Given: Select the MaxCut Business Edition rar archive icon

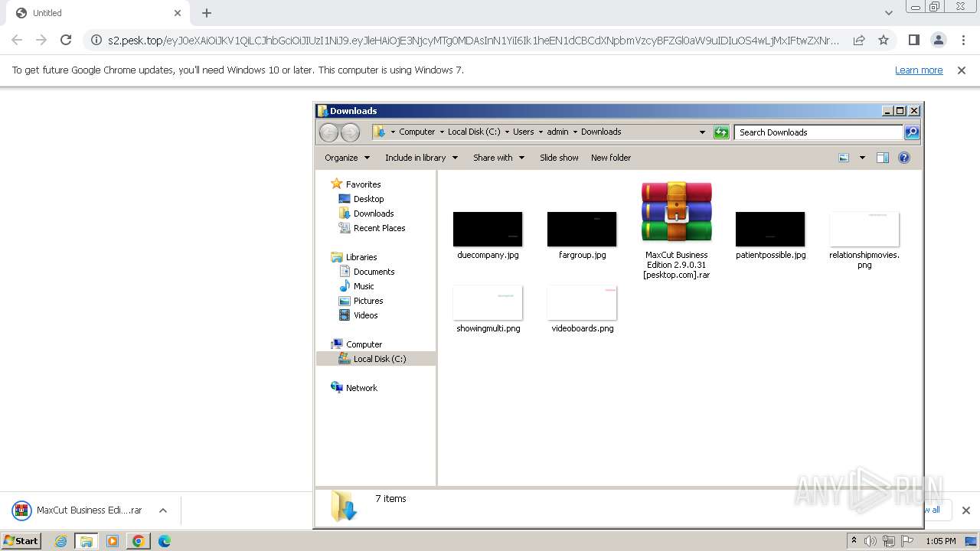Looking at the screenshot, I should tap(677, 212).
